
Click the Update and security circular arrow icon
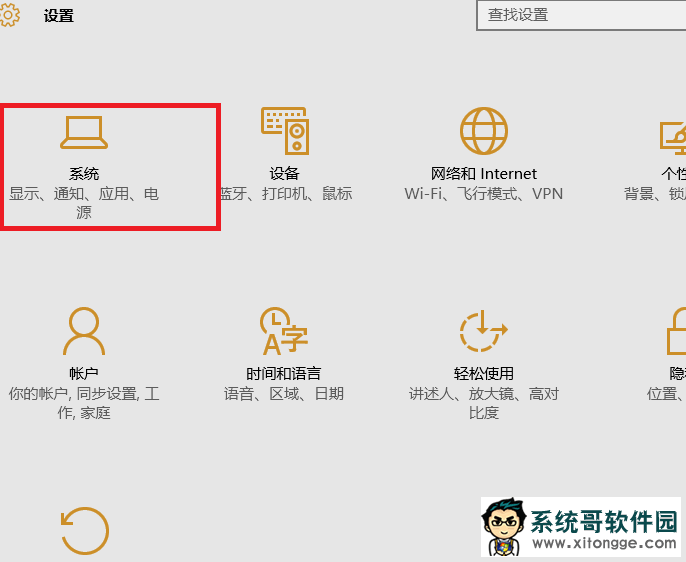click(x=84, y=530)
